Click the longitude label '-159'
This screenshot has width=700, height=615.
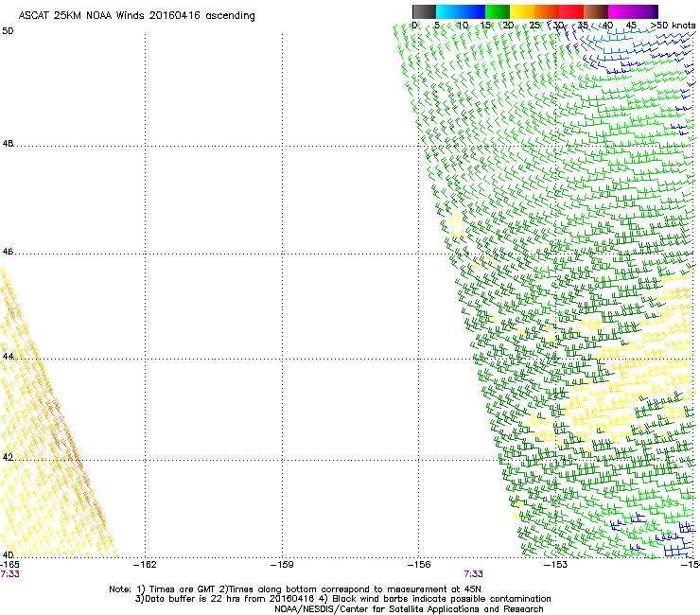click(282, 565)
